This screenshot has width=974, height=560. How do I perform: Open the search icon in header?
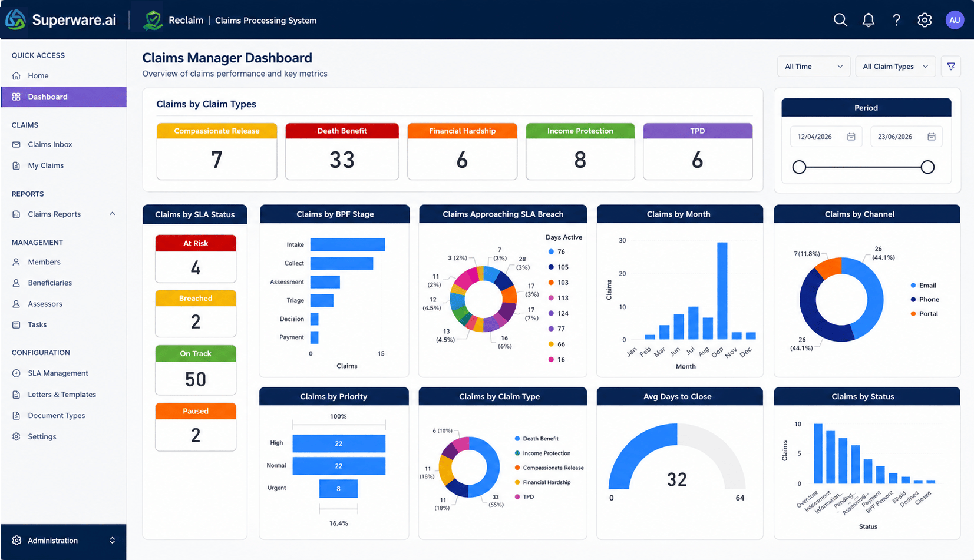coord(840,20)
